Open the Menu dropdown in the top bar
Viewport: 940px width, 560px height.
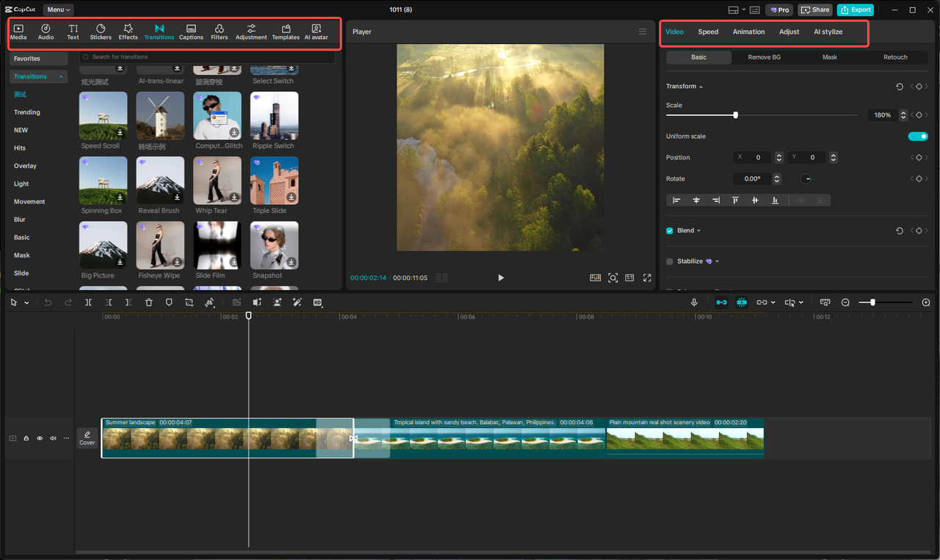[x=57, y=10]
